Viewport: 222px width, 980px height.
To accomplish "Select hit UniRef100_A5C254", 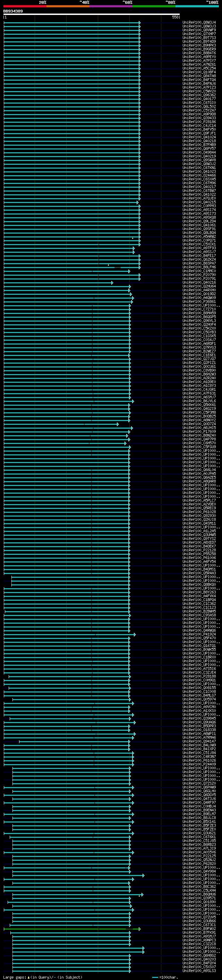I will [199, 68].
